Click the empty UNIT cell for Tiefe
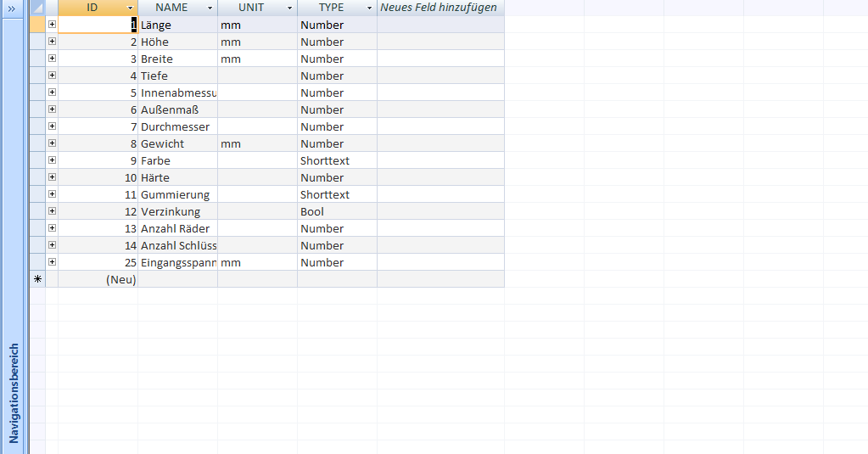The image size is (868, 454). pos(257,76)
